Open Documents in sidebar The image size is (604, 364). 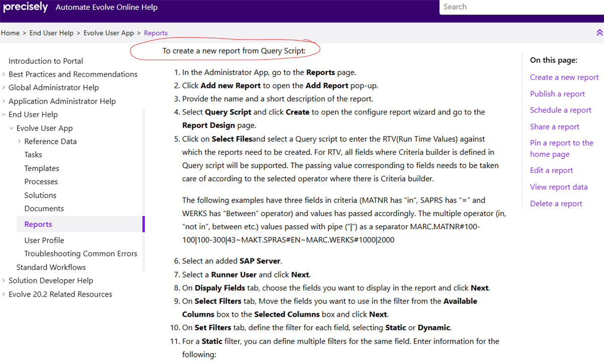point(44,208)
